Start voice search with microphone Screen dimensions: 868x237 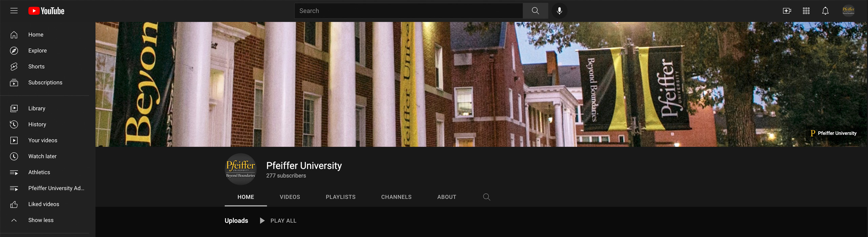[x=559, y=11]
